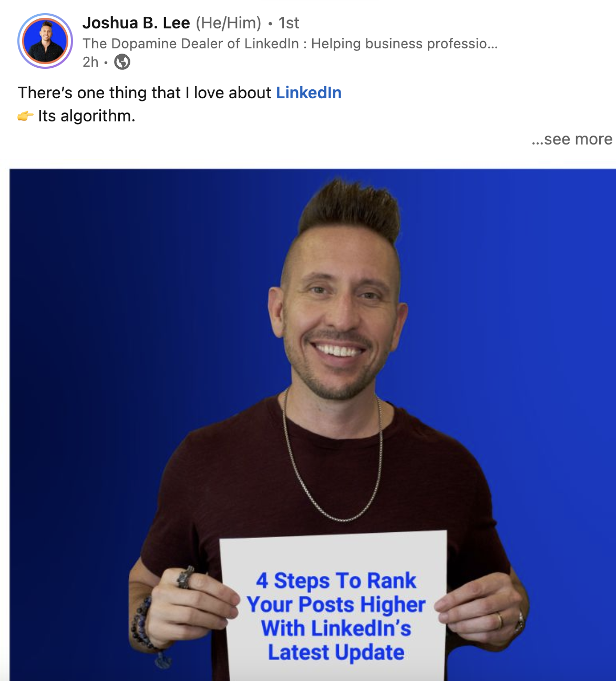This screenshot has width=616, height=681.
Task: Click the globe public visibility icon
Action: click(x=122, y=62)
